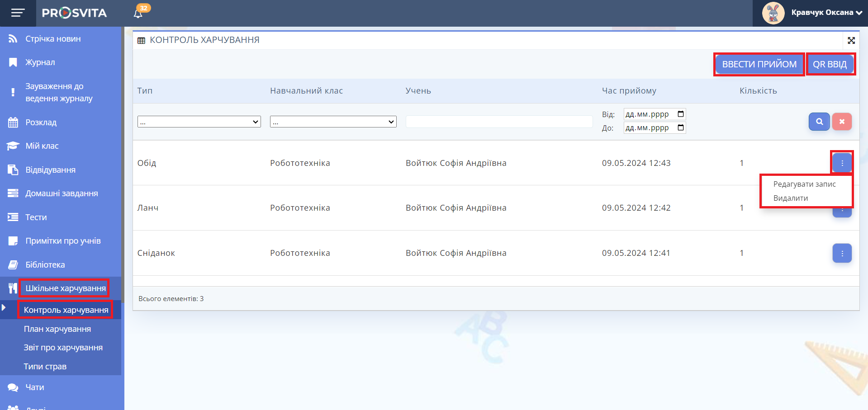Image resolution: width=868 pixels, height=410 pixels.
Task: Select Редагувати запис from the context menu
Action: pyautogui.click(x=804, y=184)
